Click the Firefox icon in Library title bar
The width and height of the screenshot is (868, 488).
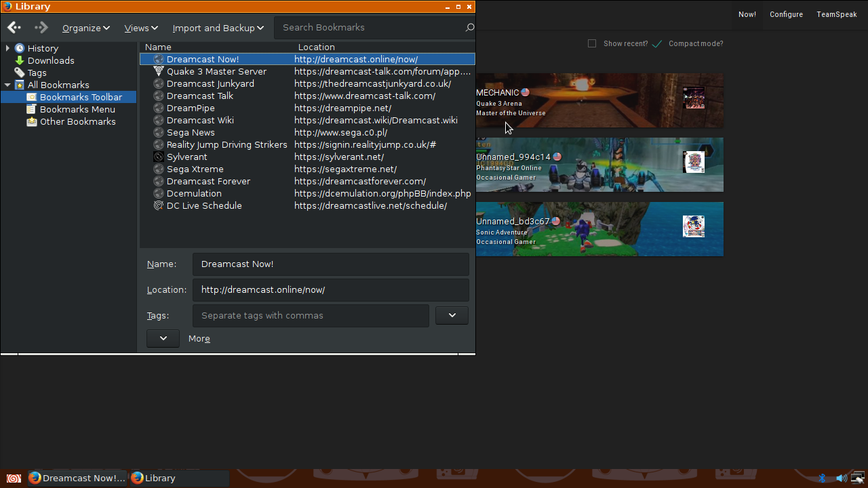[x=7, y=6]
